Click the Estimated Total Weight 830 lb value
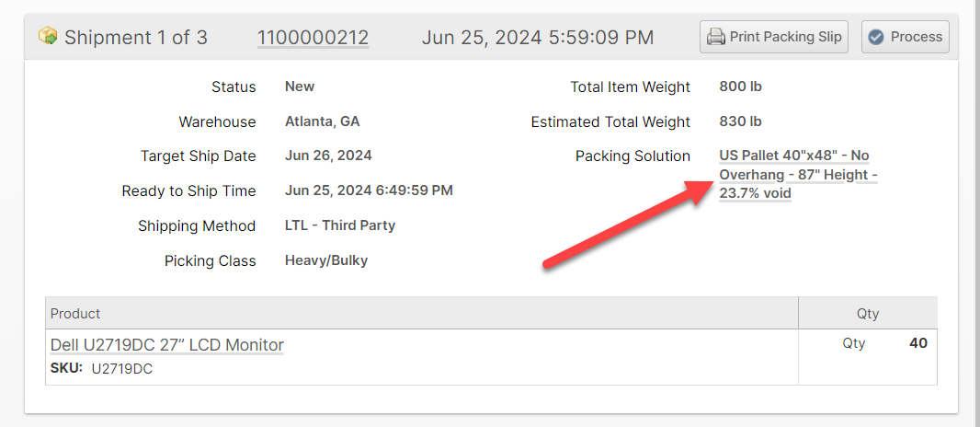 point(740,121)
